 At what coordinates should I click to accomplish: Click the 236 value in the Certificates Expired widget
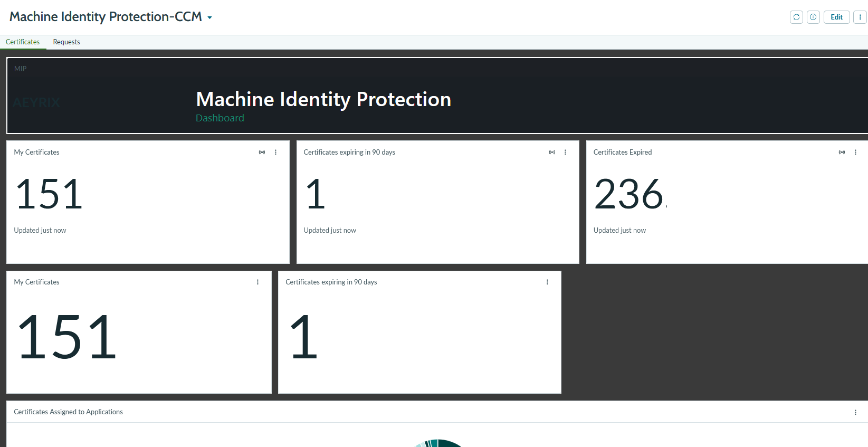[x=629, y=194]
